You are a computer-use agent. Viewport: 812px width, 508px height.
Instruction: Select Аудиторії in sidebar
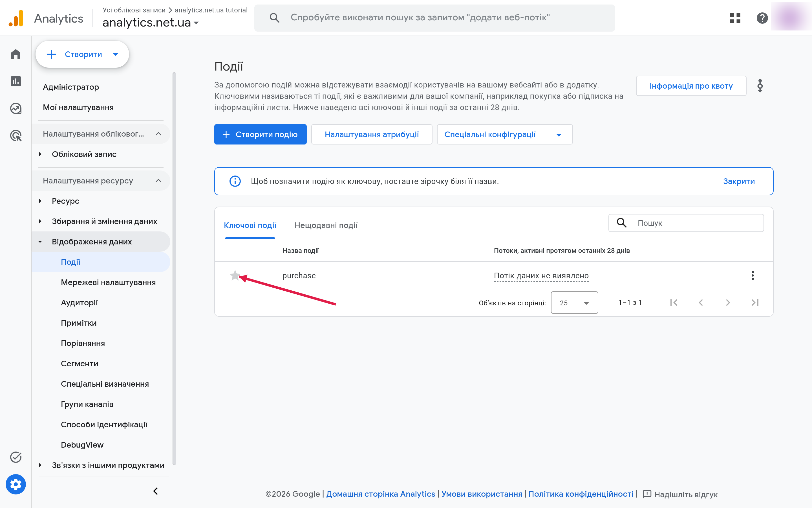click(x=79, y=303)
